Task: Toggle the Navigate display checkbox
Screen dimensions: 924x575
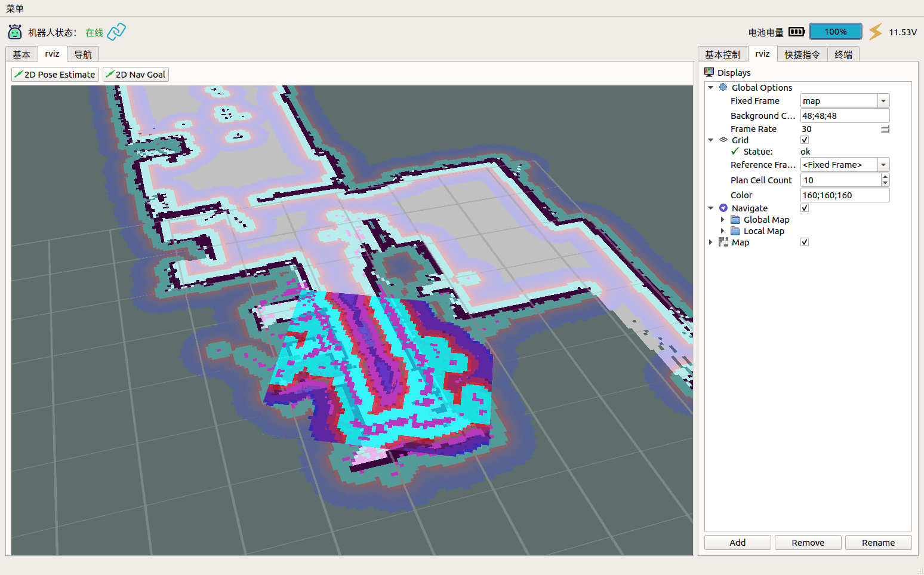Action: click(x=805, y=208)
